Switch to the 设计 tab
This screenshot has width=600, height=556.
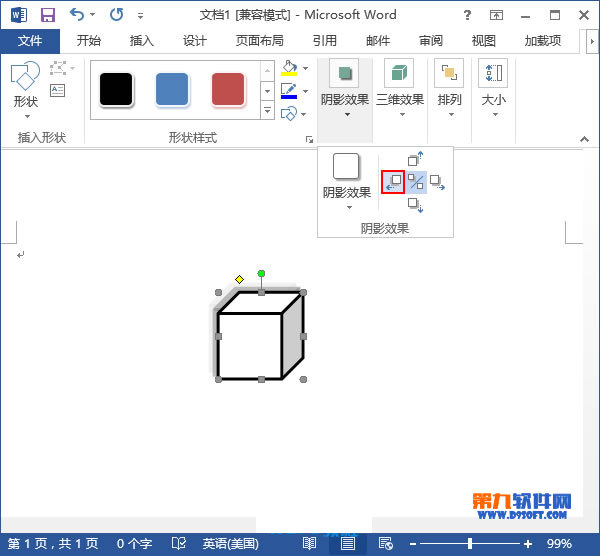pos(194,41)
